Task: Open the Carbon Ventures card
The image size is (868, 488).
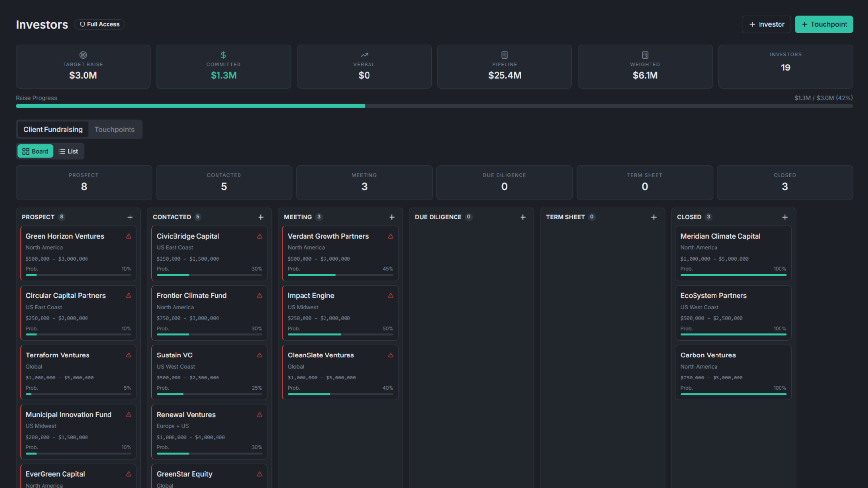Action: coord(733,373)
